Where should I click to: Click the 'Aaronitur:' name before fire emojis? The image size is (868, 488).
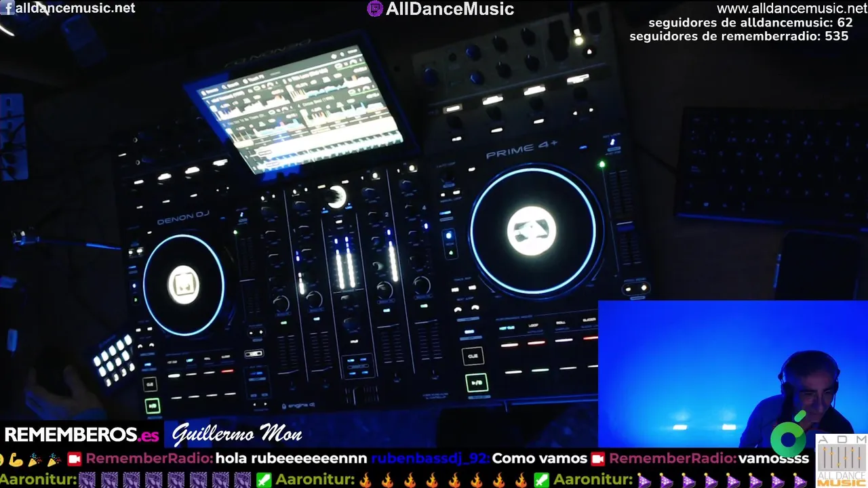pyautogui.click(x=315, y=480)
